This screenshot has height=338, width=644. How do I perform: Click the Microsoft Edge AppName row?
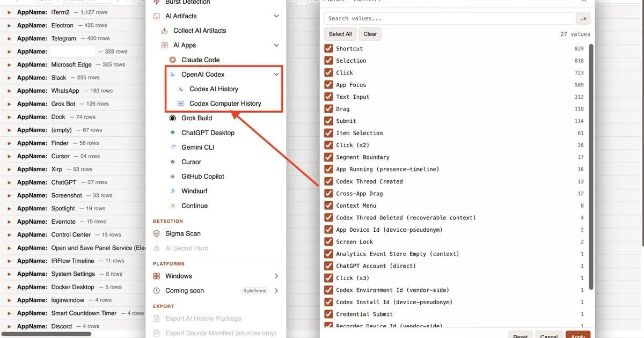point(72,64)
